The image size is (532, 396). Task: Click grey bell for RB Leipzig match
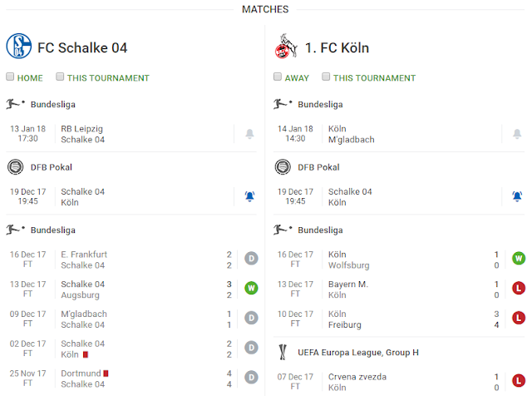point(250,134)
